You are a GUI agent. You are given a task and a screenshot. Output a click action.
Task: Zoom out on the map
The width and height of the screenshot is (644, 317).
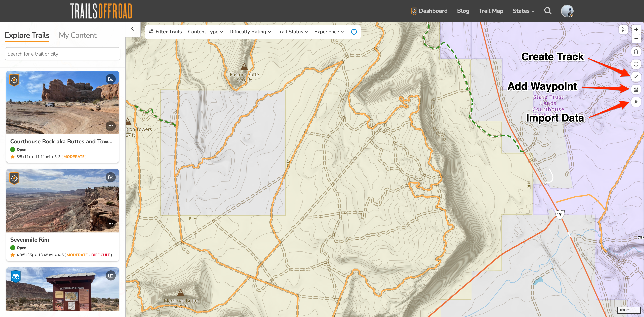[636, 39]
